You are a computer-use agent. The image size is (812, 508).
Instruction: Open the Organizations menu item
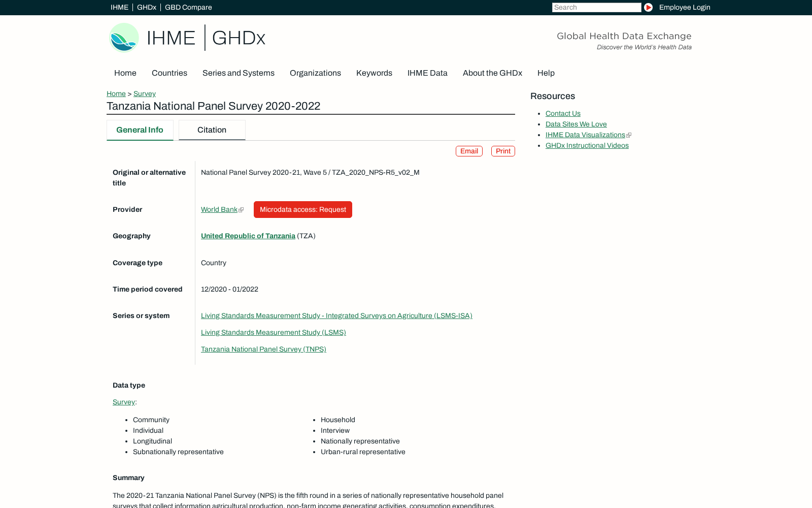315,73
